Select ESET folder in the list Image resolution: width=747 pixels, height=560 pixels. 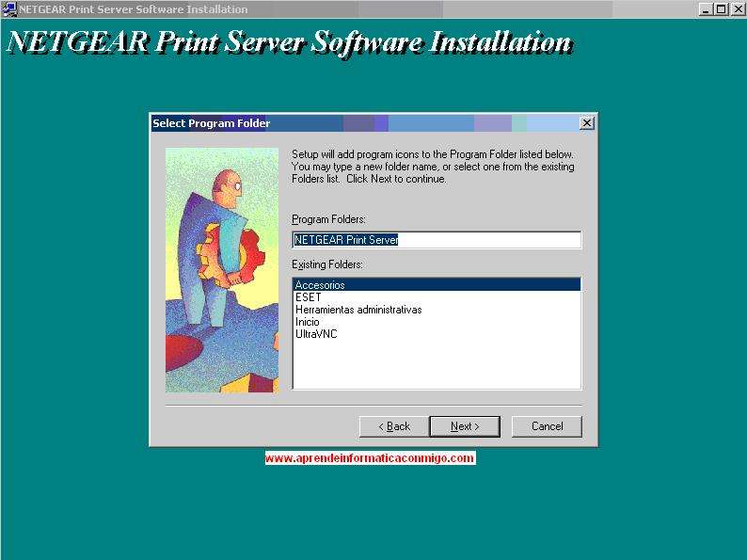pos(437,297)
